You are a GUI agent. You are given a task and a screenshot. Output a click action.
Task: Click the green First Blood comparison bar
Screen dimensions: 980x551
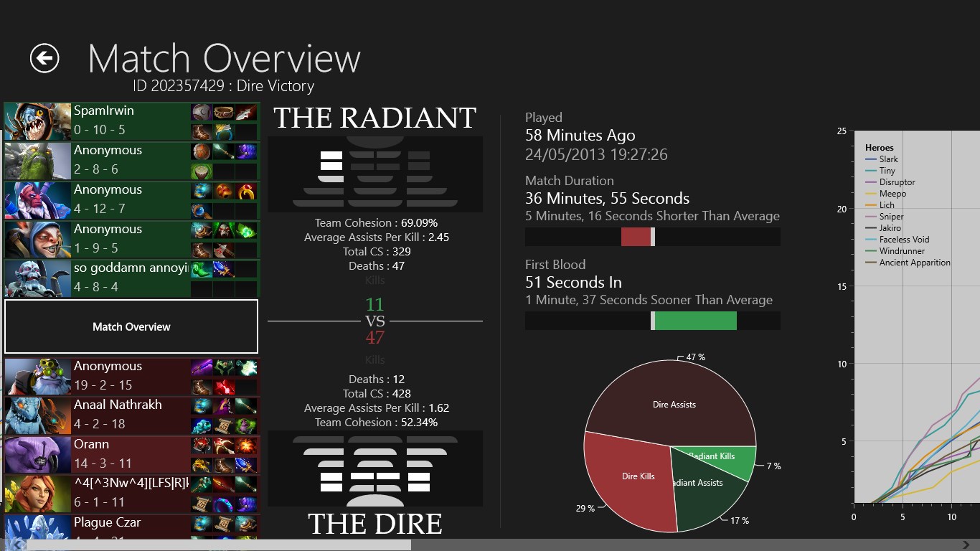(x=696, y=321)
